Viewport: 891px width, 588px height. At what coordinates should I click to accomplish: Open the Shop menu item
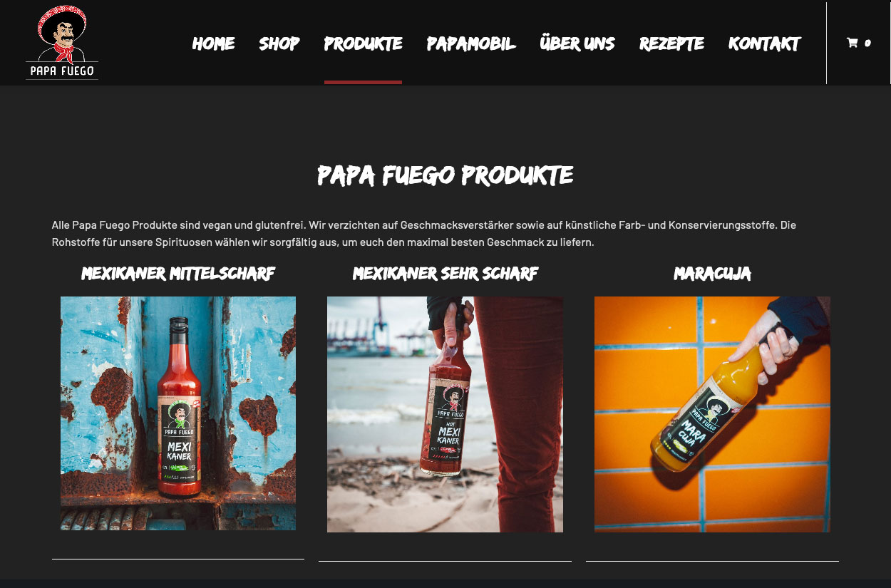[x=279, y=43]
